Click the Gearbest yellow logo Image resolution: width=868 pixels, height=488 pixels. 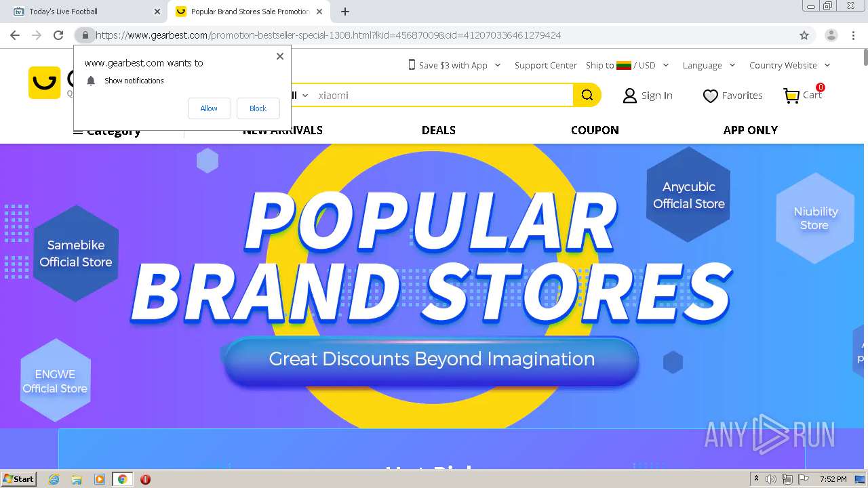tap(45, 83)
